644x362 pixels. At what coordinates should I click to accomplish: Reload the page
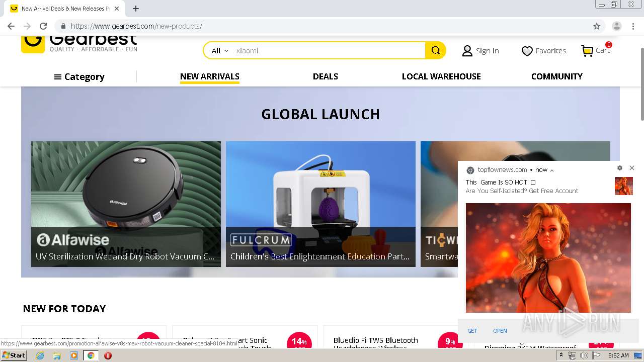click(x=43, y=26)
